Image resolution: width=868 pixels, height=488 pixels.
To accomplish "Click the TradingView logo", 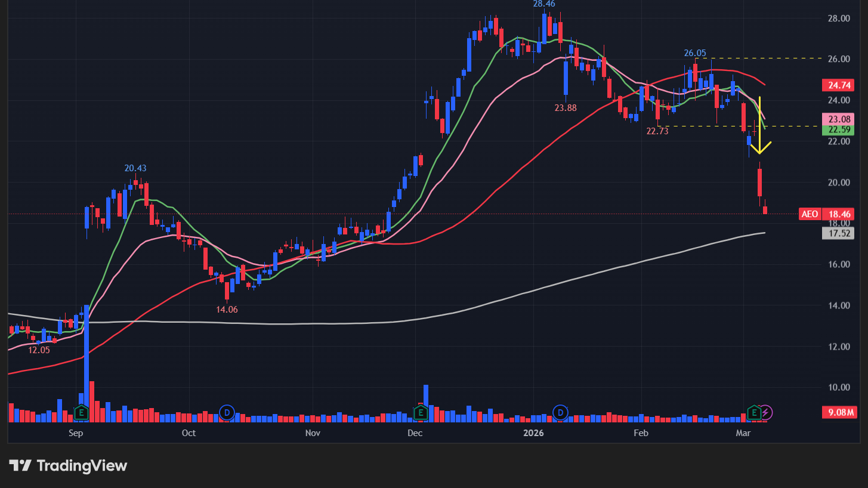I will point(68,466).
